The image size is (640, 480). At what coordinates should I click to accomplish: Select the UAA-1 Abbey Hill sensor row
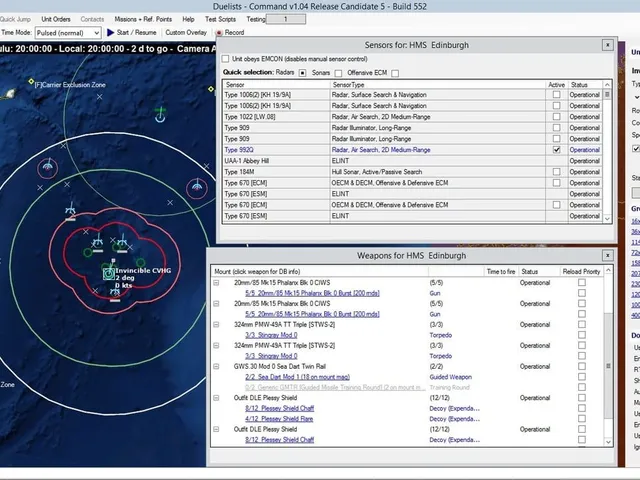point(413,161)
